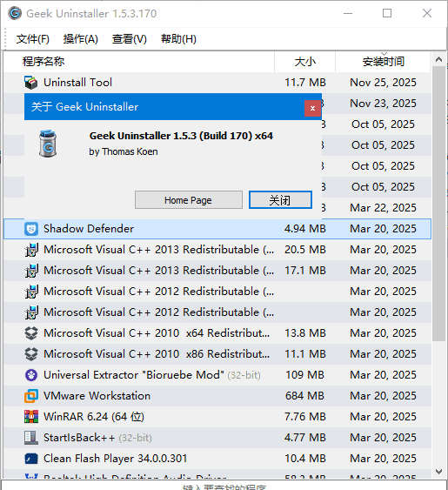Click the StartIsBack++ icon
Image resolution: width=448 pixels, height=490 pixels.
pos(31,438)
